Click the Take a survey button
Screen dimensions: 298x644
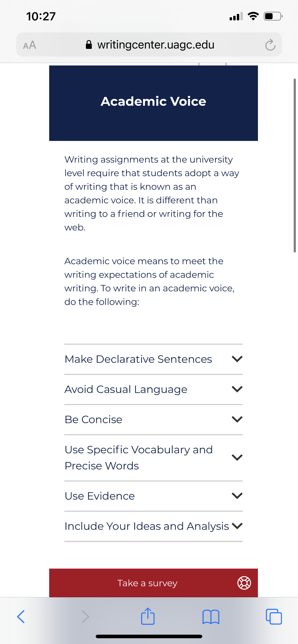(x=154, y=583)
